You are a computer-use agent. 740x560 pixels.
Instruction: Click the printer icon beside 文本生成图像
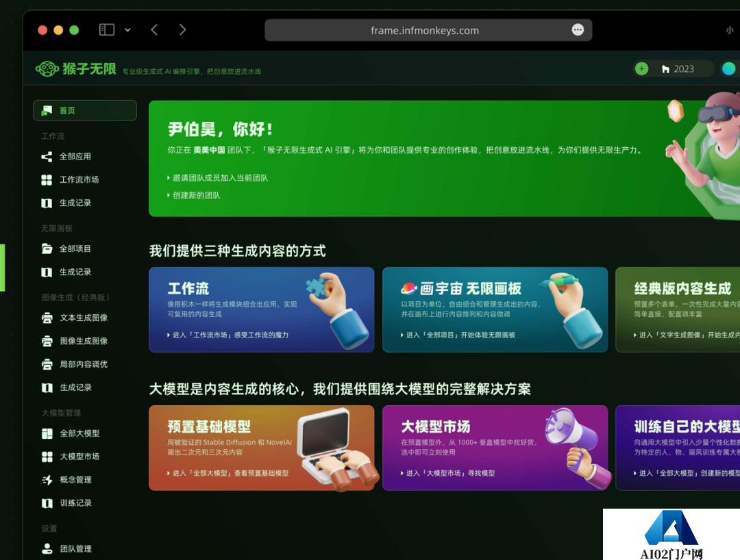coord(47,318)
